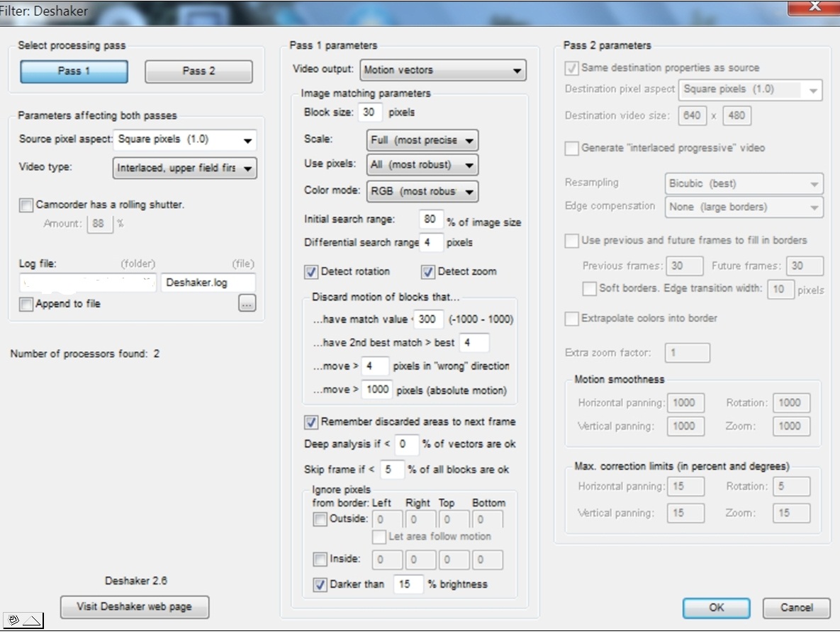
Task: Browse for log file with ellipsis button
Action: (x=247, y=304)
